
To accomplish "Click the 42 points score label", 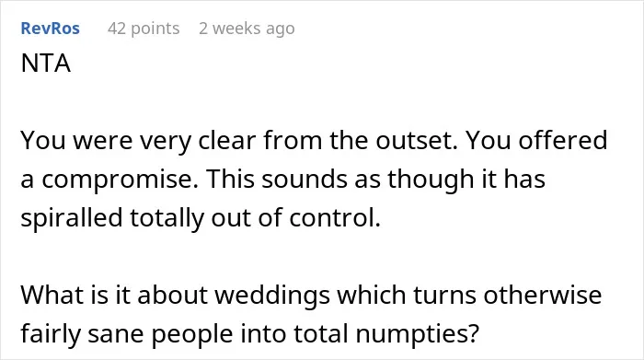I will click(x=144, y=29).
